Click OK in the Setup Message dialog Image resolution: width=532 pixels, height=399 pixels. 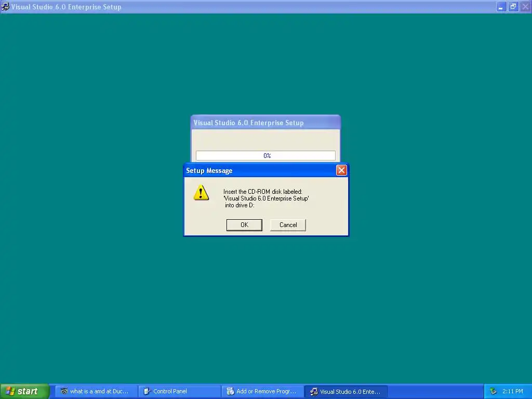click(244, 225)
